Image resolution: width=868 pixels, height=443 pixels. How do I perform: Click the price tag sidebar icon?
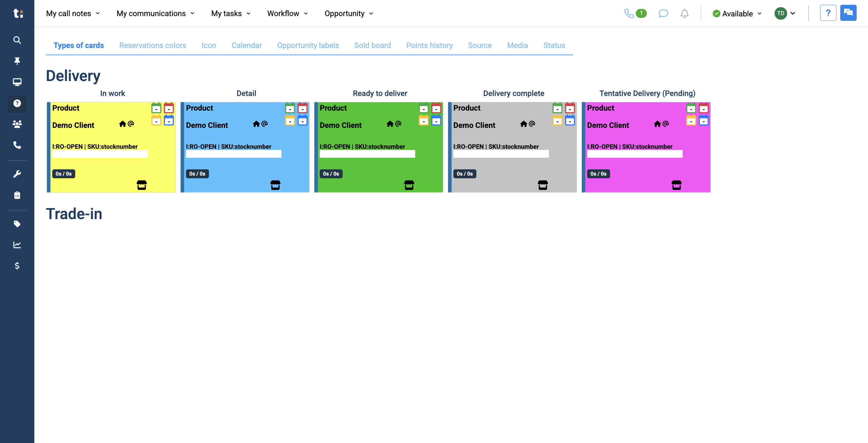(x=17, y=224)
